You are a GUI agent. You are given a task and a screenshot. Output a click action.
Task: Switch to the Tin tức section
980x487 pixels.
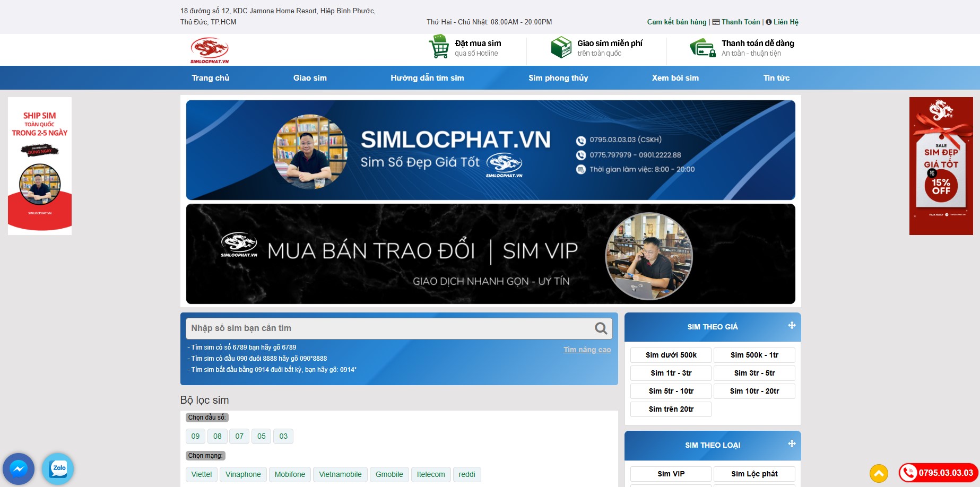tap(776, 77)
